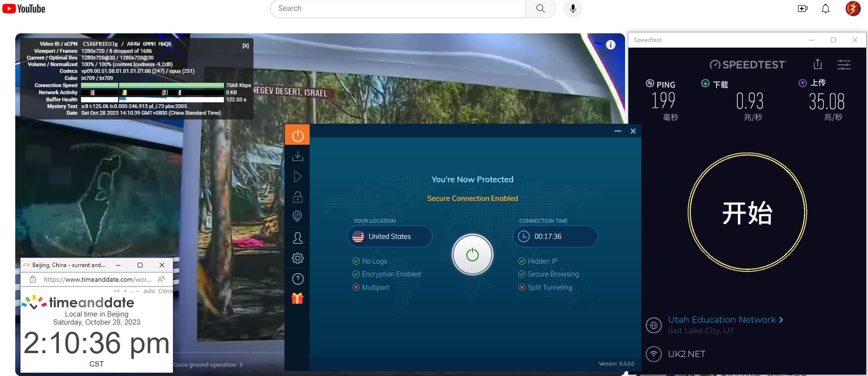Open the Speedtest settings sliders icon

click(x=844, y=65)
